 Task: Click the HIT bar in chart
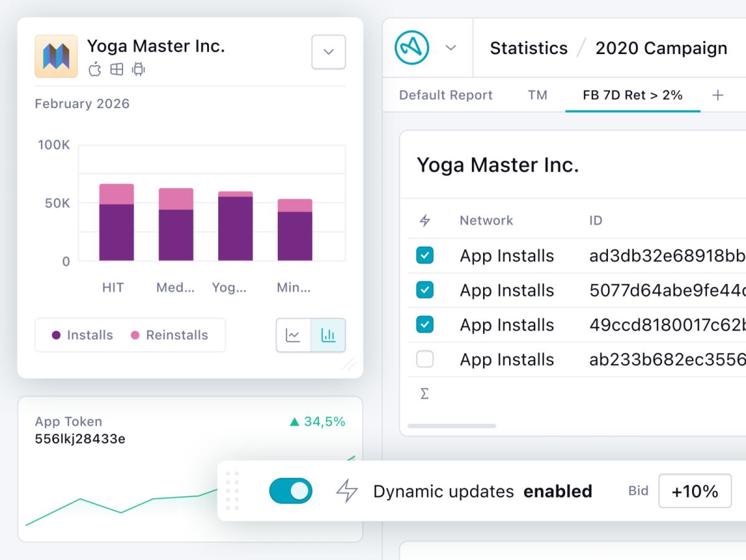click(x=116, y=222)
